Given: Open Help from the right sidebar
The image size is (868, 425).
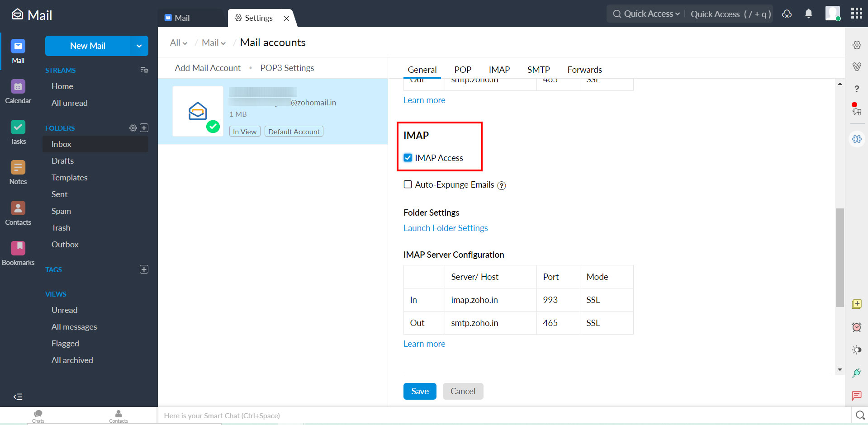Looking at the screenshot, I should (x=857, y=89).
